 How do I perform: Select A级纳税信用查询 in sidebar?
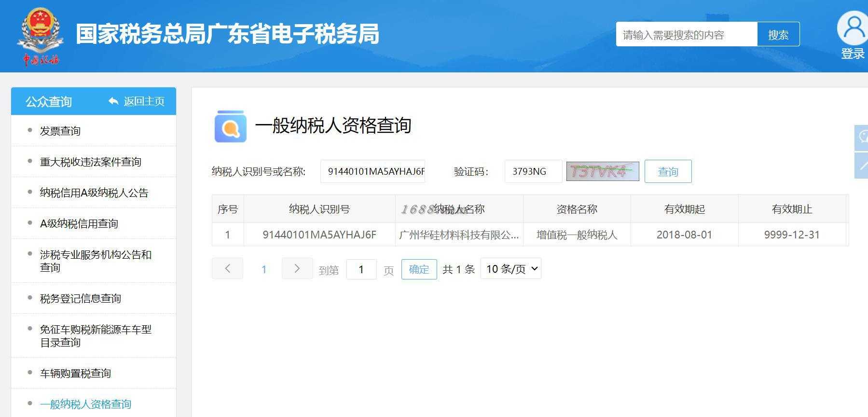pos(79,223)
